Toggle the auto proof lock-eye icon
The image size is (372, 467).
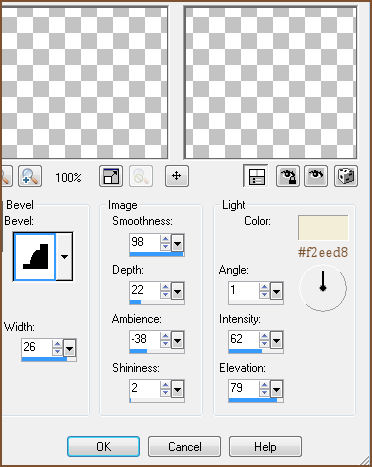tap(288, 176)
